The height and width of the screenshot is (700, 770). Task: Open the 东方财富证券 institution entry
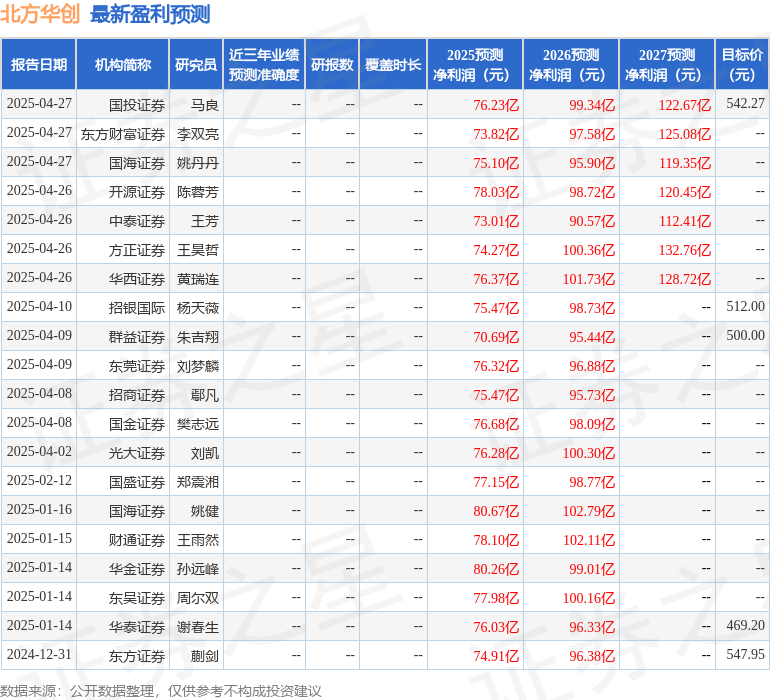pos(123,134)
